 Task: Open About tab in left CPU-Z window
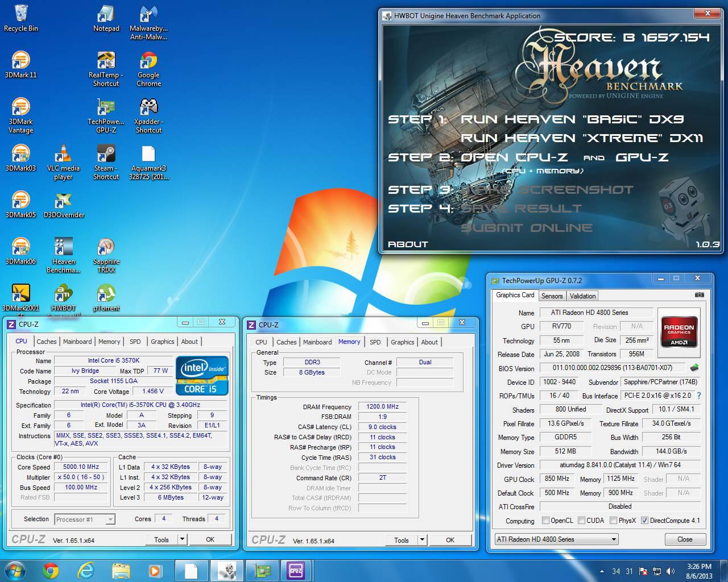point(189,342)
